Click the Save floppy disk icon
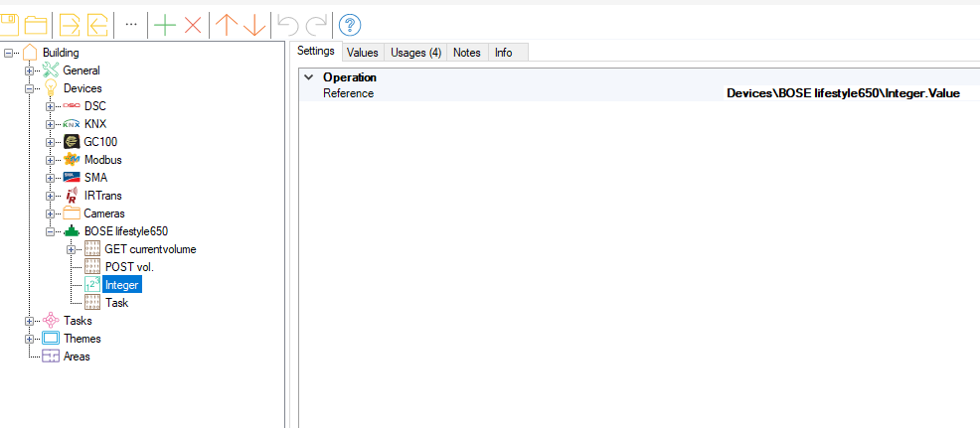Image resolution: width=980 pixels, height=428 pixels. tap(9, 25)
